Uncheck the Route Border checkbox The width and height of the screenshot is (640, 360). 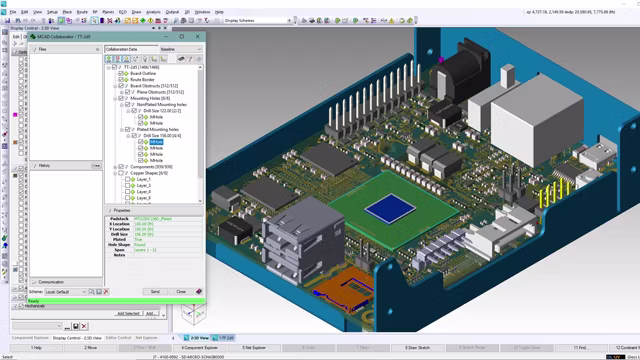[x=121, y=80]
